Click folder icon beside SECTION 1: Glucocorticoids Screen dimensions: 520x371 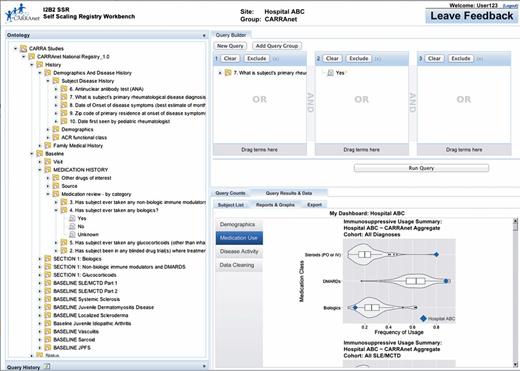[x=48, y=275]
